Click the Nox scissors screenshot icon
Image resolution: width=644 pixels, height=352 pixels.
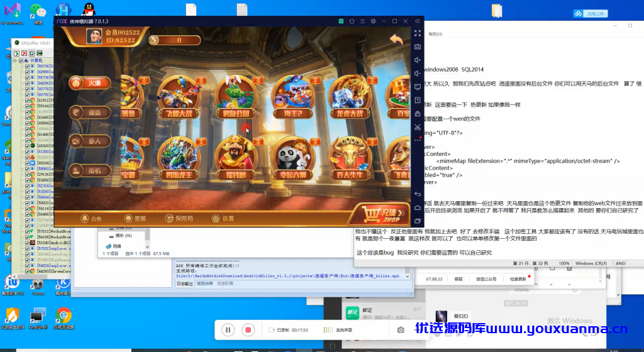[418, 127]
